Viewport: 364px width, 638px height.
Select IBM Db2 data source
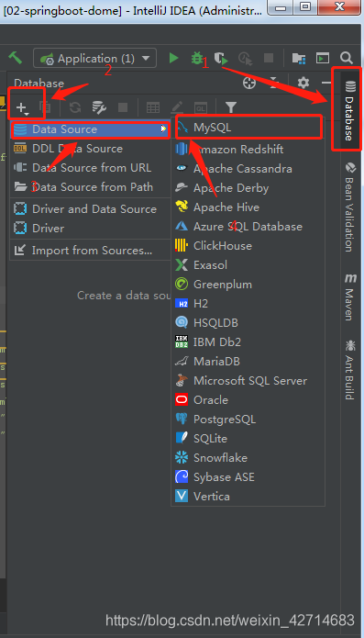pos(248,341)
